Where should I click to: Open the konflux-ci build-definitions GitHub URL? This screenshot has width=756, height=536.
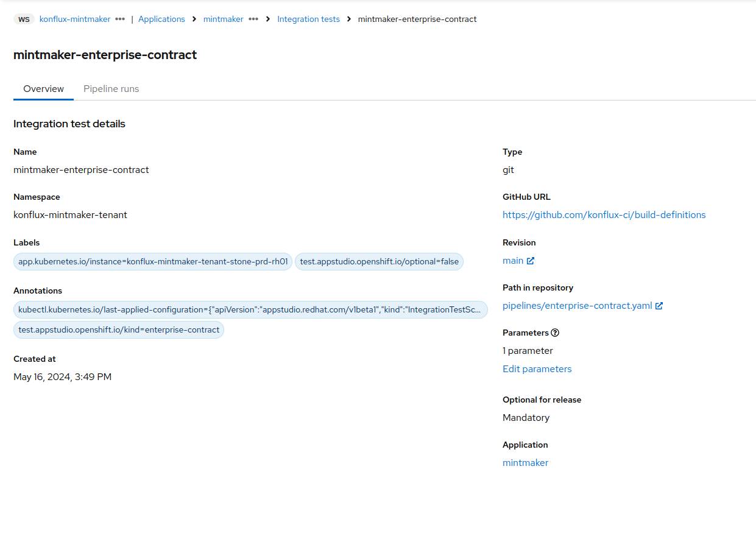pyautogui.click(x=604, y=215)
